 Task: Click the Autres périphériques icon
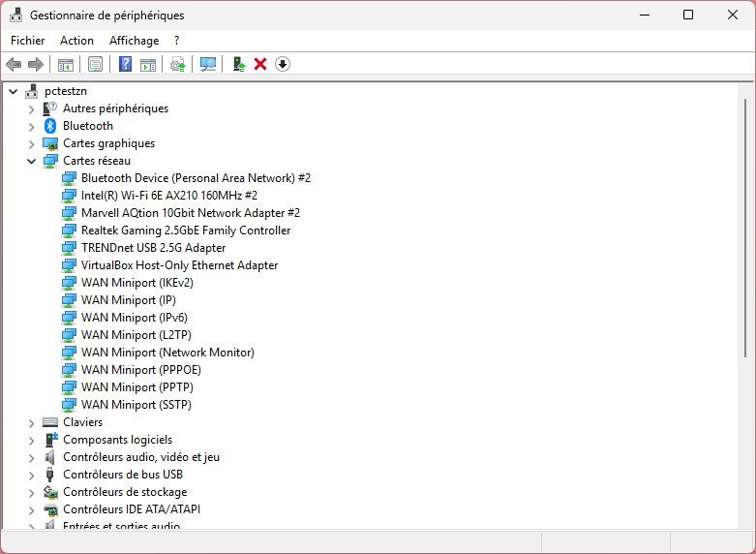tap(49, 108)
